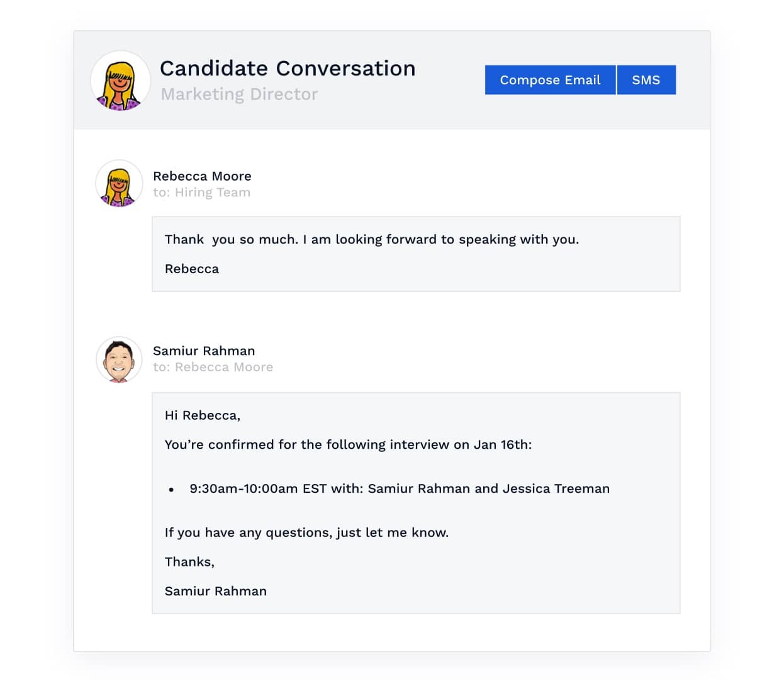Open Samiur's interview confirmation message bubble
This screenshot has width=784, height=681.
tap(415, 502)
